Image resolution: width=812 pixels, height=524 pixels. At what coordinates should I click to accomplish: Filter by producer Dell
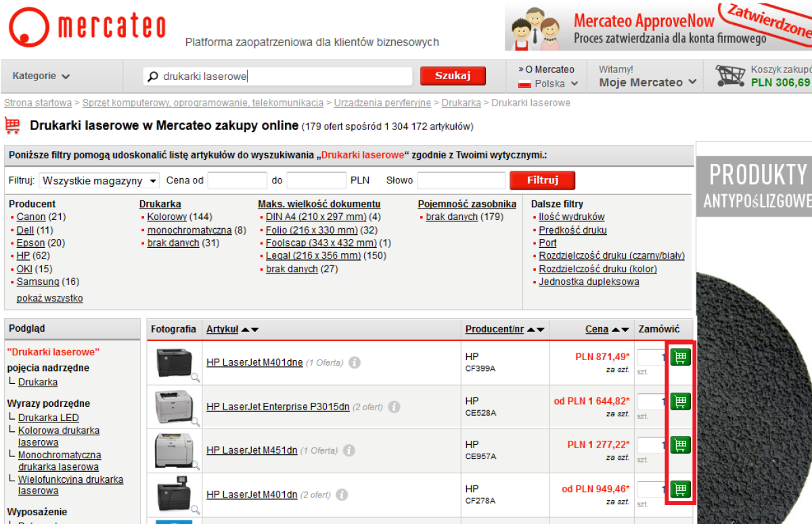pyautogui.click(x=25, y=230)
